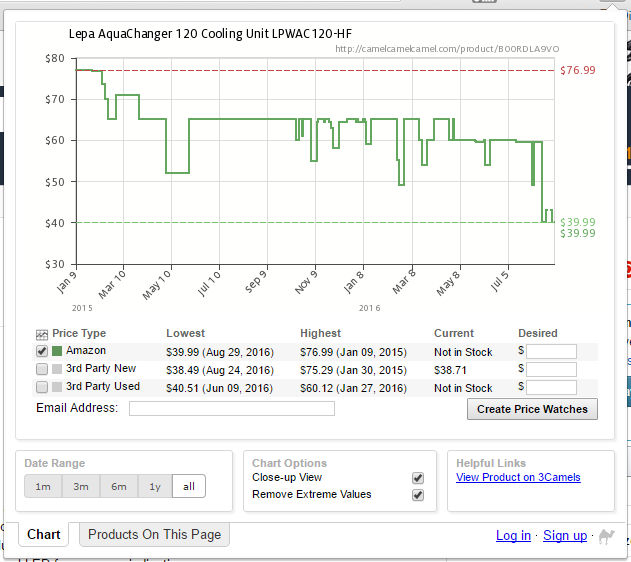Screen dimensions: 631x562
Task: Click the Lowest column header
Action: click(x=186, y=333)
